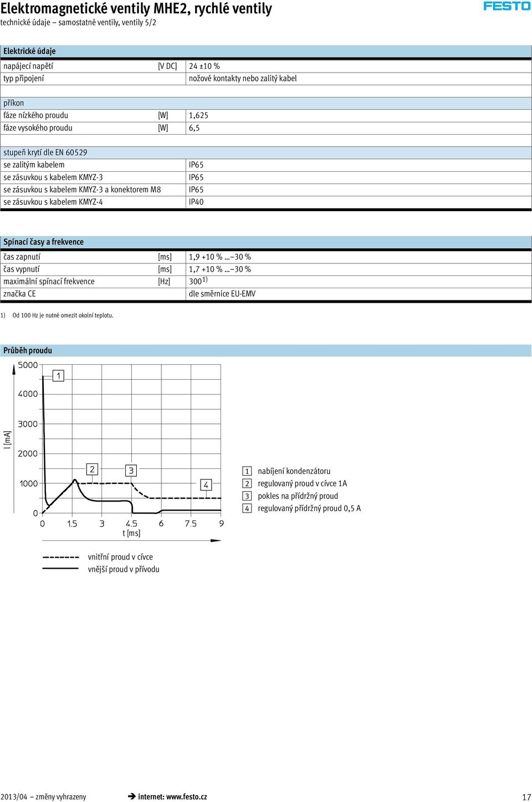Screen dimensions: 532x802
Task: Select the value 1,625
Action: tap(198, 115)
